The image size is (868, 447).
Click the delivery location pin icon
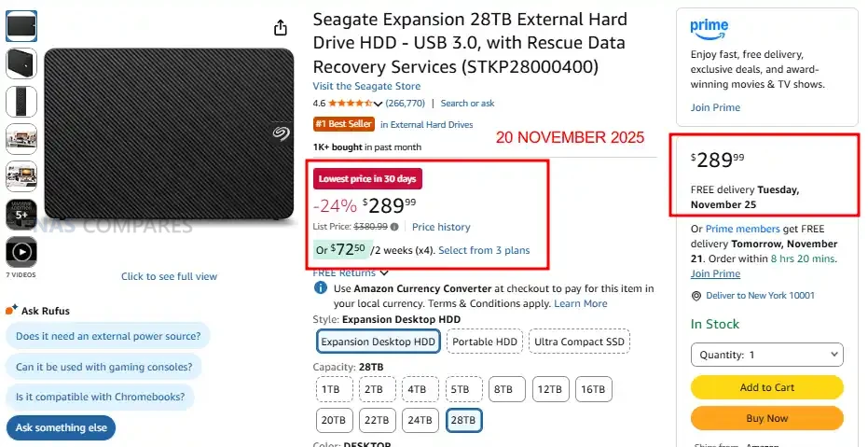[696, 296]
